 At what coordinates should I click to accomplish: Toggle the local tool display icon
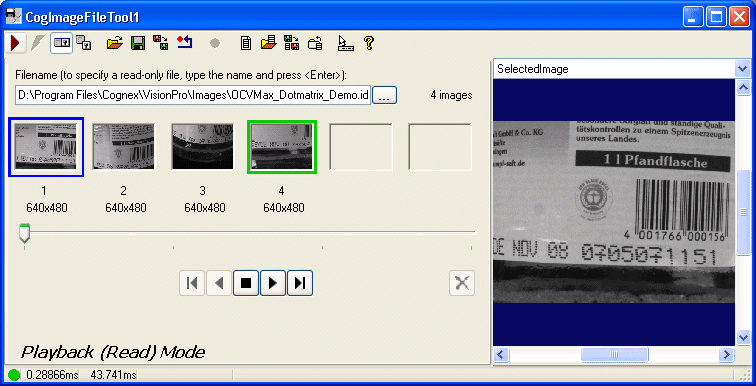(x=62, y=43)
